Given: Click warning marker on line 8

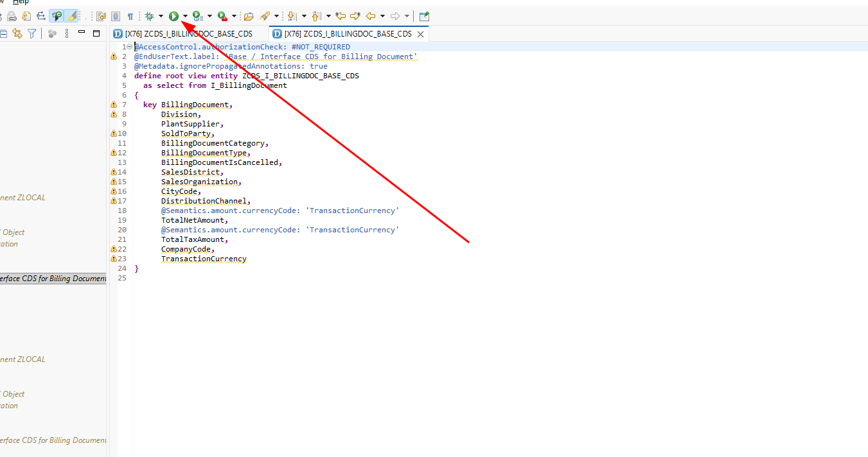Looking at the screenshot, I should tap(114, 114).
